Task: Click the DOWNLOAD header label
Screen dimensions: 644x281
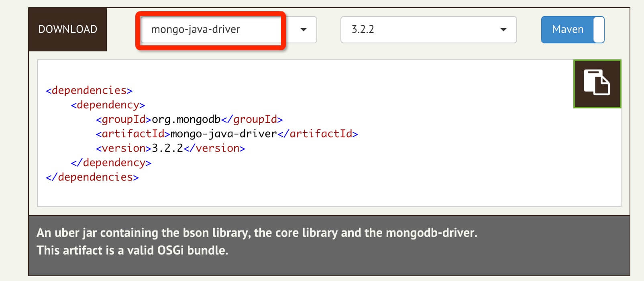Action: [67, 29]
